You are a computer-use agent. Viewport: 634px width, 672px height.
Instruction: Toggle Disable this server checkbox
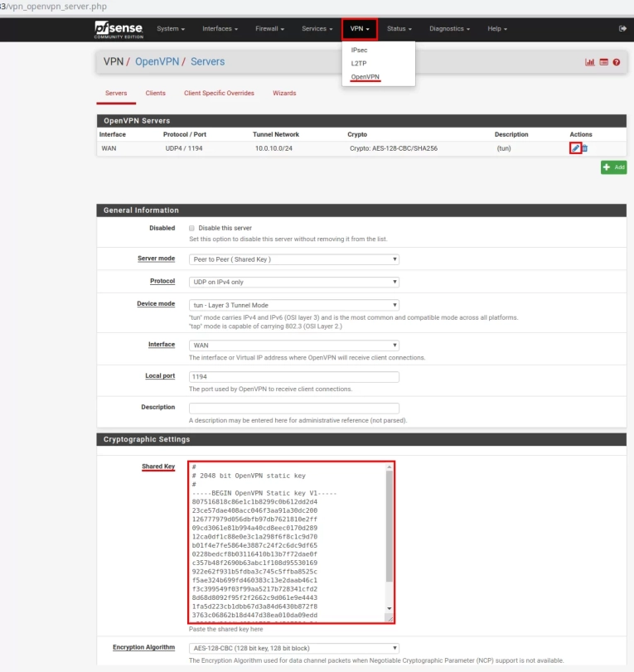tap(191, 228)
